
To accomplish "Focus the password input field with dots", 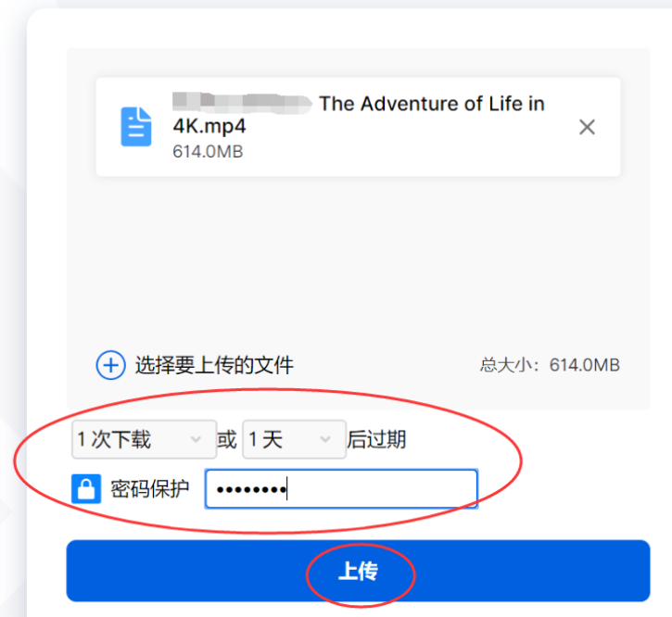I will tap(342, 489).
